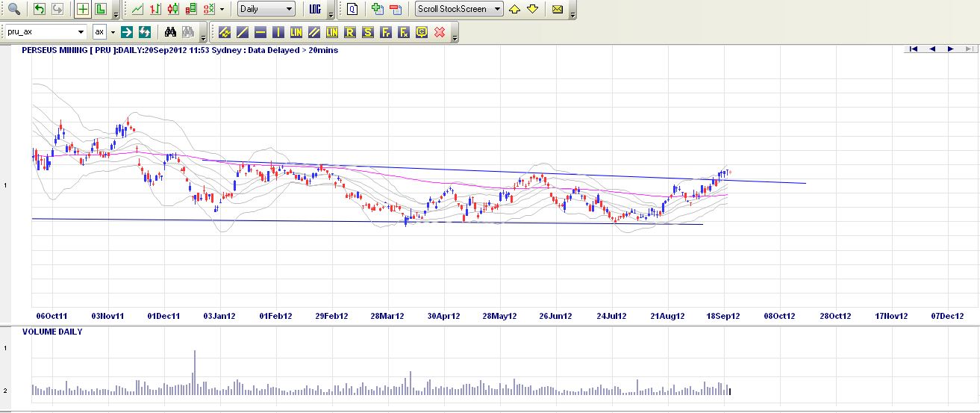Select the second LIN tool
Viewport: 980px width, 413px height.
pos(332,31)
